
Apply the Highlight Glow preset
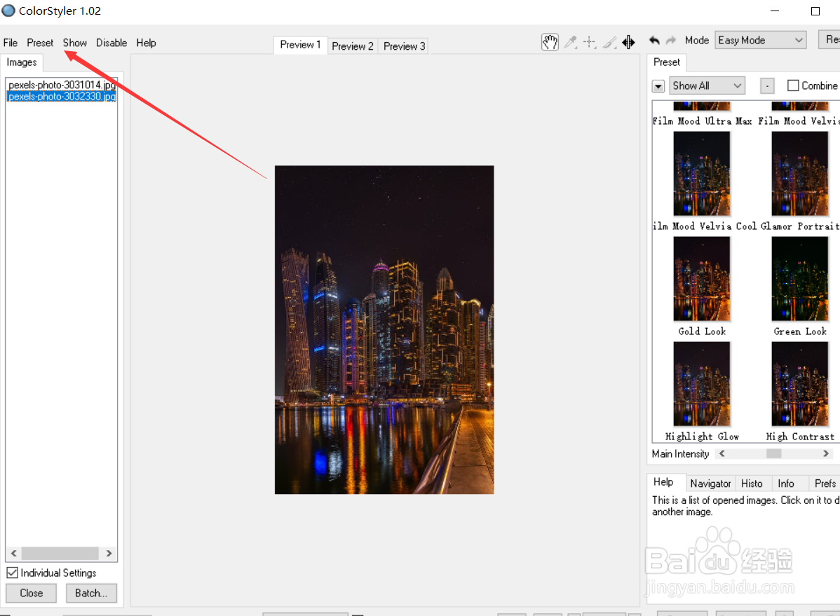point(702,384)
